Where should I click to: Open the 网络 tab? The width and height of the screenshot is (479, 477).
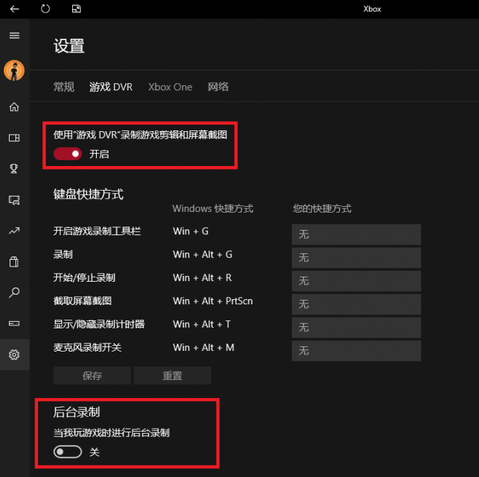218,87
